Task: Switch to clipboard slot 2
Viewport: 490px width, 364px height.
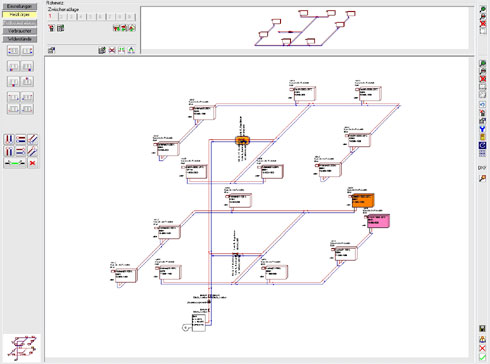Action: (x=62, y=17)
